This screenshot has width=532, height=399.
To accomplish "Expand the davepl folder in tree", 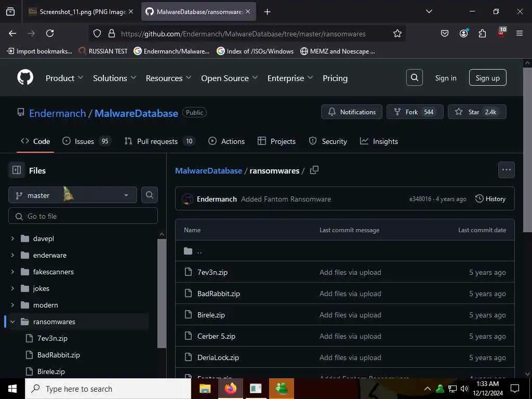I will pyautogui.click(x=12, y=238).
